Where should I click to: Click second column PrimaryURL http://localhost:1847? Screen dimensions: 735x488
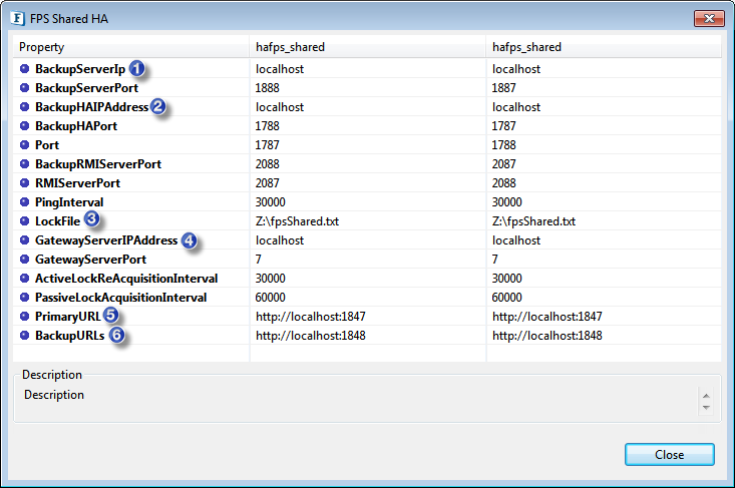pyautogui.click(x=548, y=316)
